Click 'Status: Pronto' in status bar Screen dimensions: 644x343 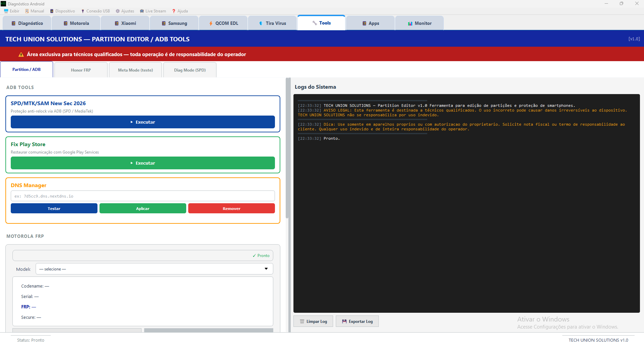31,340
